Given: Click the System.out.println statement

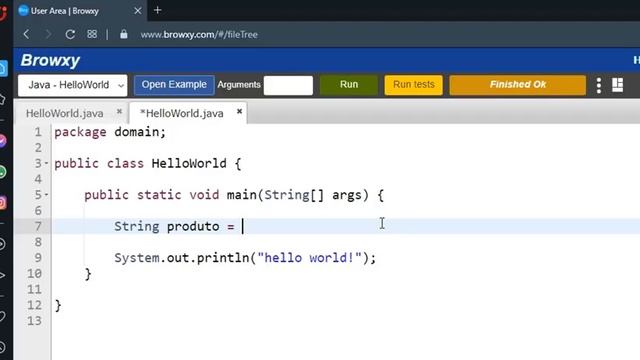Looking at the screenshot, I should coord(245,258).
